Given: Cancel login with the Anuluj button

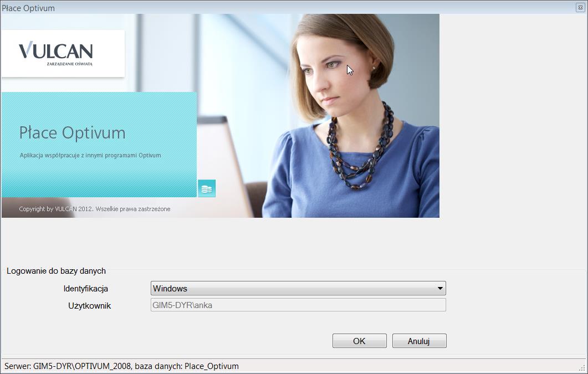Looking at the screenshot, I should (x=420, y=341).
